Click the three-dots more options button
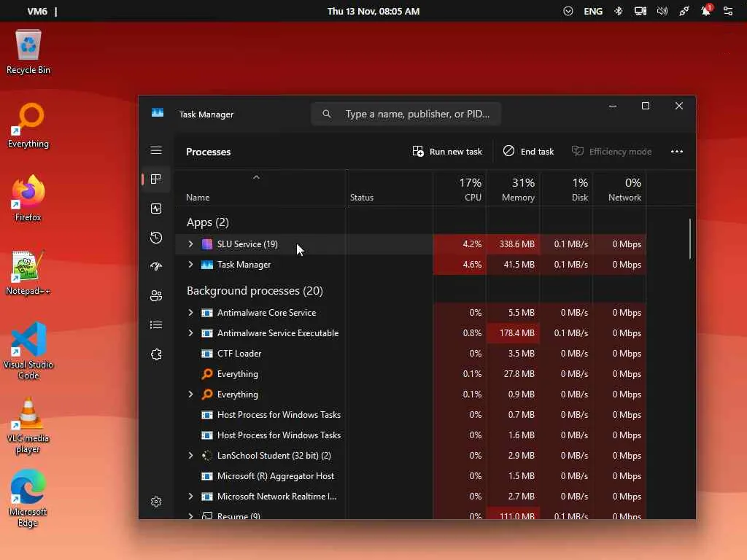 (676, 152)
